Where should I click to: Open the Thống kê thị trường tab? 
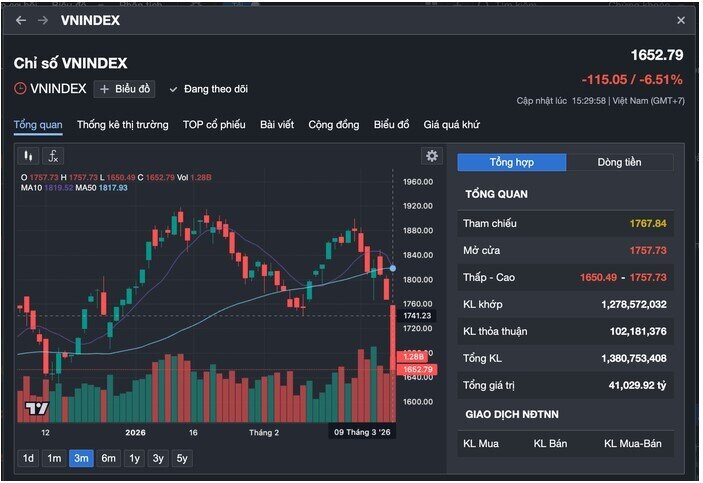(123, 125)
